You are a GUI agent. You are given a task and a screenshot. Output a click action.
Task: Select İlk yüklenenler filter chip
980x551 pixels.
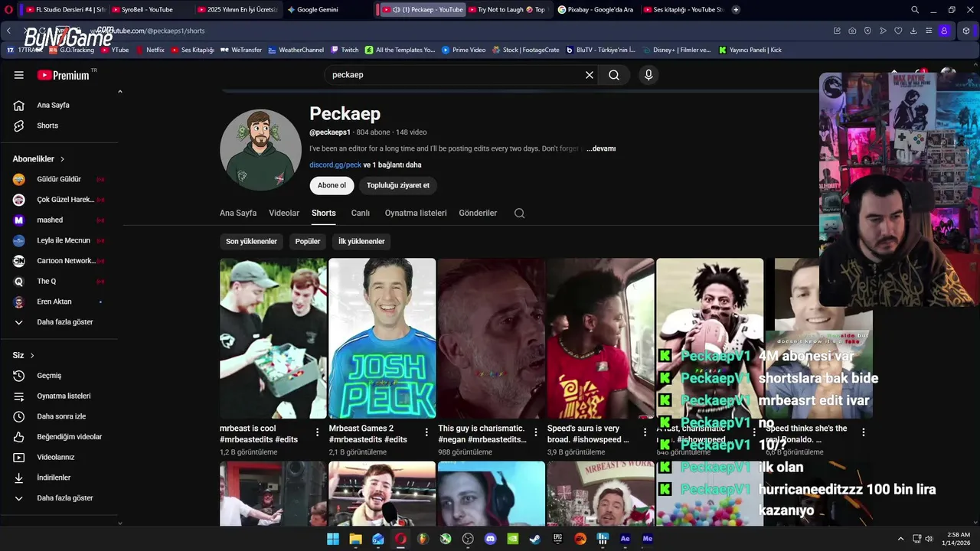361,241
